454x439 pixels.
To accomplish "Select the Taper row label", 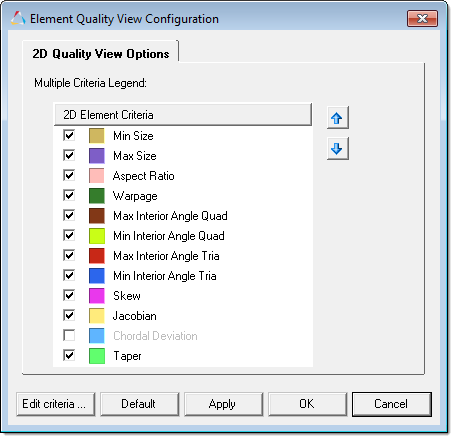I will coord(127,356).
